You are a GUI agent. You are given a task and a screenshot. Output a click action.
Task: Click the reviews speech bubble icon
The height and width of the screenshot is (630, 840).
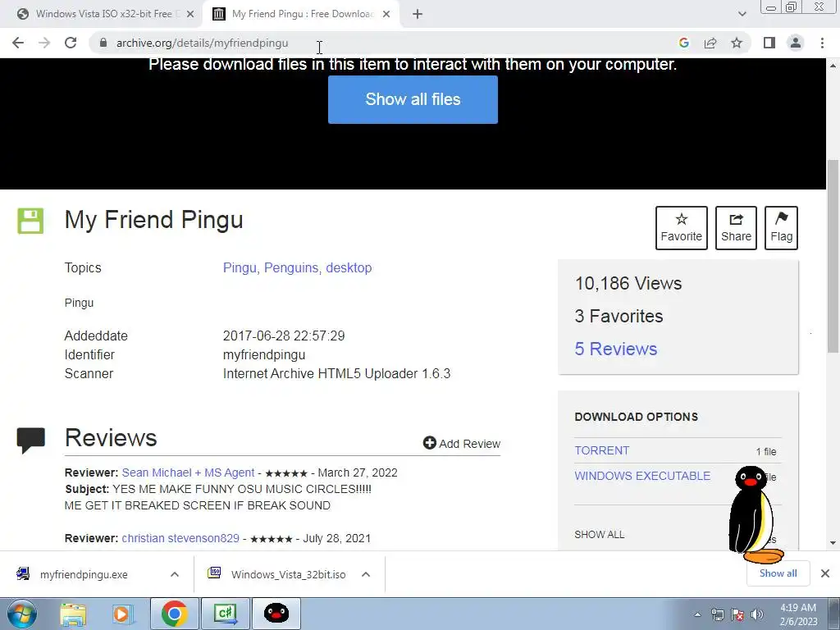tap(30, 441)
